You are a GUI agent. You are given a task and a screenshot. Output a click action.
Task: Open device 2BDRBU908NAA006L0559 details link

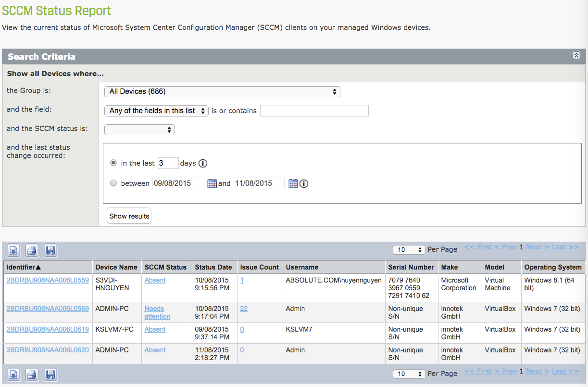[x=47, y=280]
